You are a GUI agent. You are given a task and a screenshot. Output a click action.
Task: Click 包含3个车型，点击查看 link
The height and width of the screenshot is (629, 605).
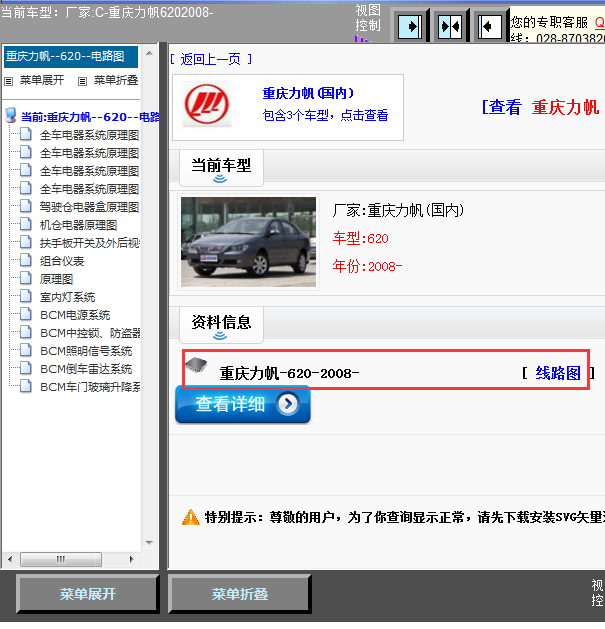click(x=325, y=116)
